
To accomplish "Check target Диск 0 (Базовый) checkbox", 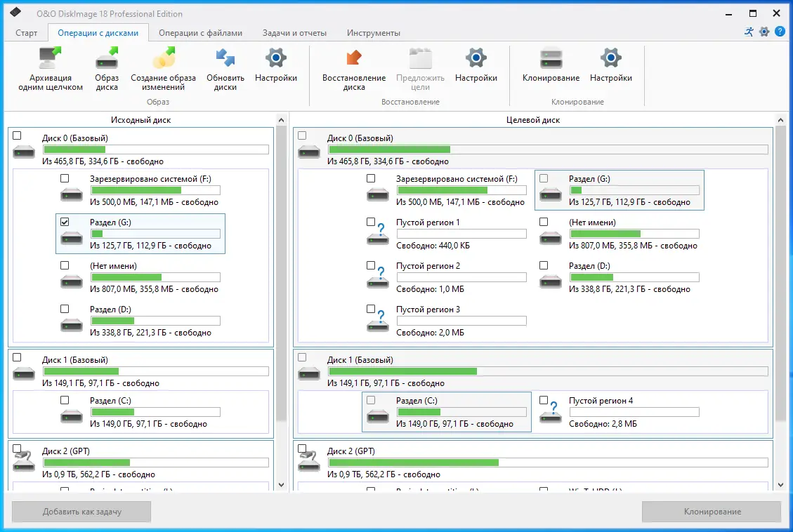I will pos(303,135).
